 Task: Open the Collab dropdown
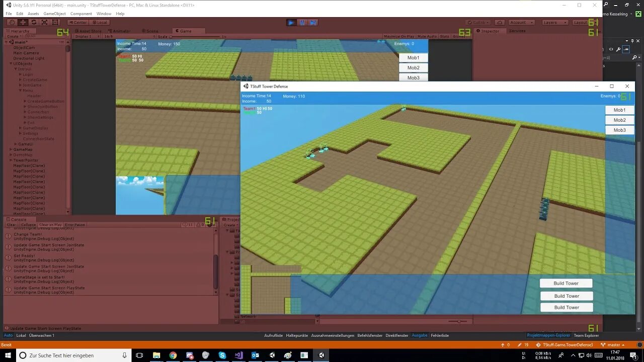(478, 22)
